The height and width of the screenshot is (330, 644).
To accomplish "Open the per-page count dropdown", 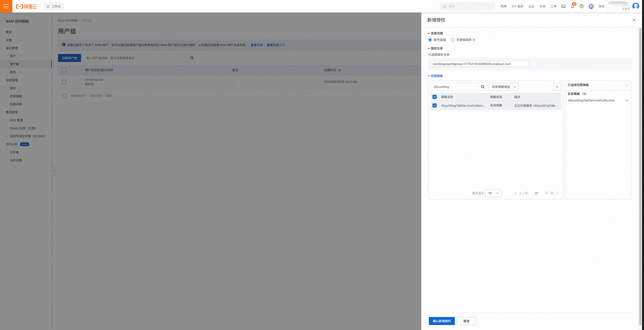I will click(493, 193).
